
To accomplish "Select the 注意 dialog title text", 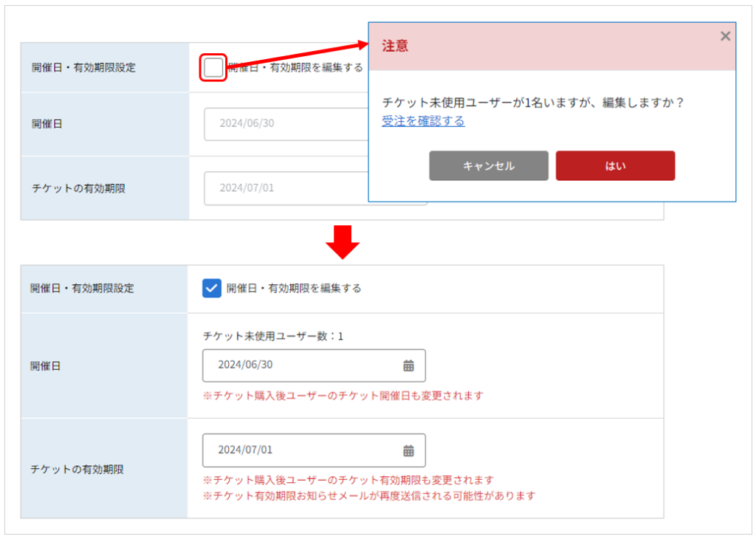I will point(395,47).
